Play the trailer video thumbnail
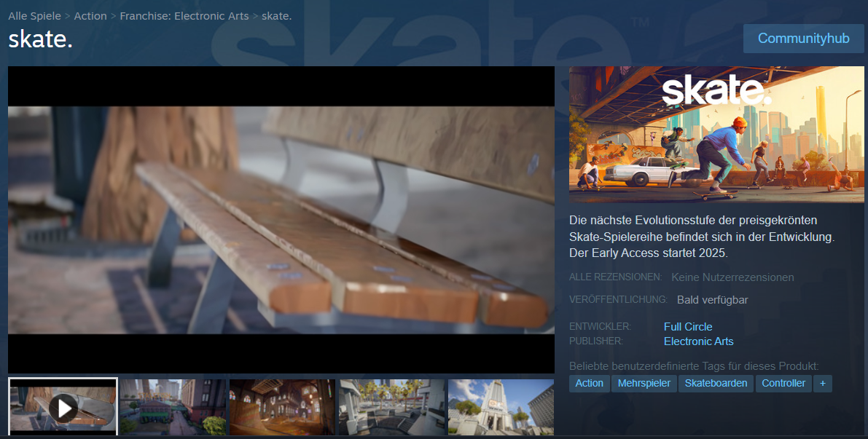Image resolution: width=868 pixels, height=439 pixels. 63,408
